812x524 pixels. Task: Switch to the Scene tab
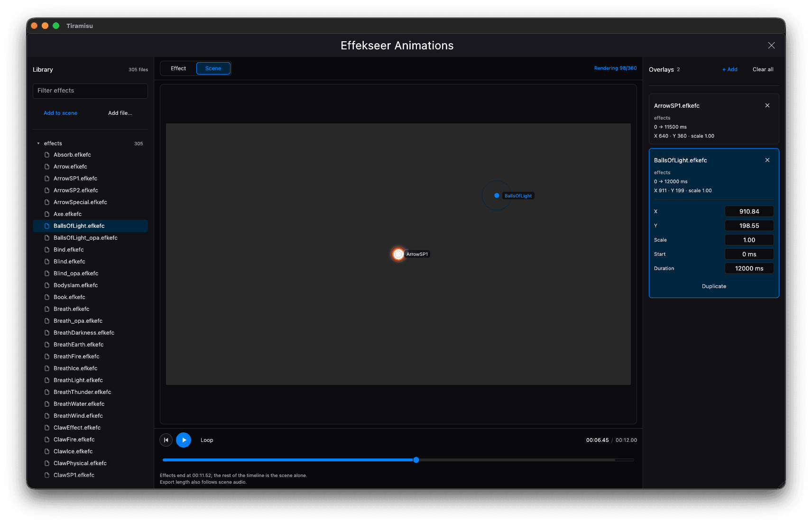tap(213, 68)
